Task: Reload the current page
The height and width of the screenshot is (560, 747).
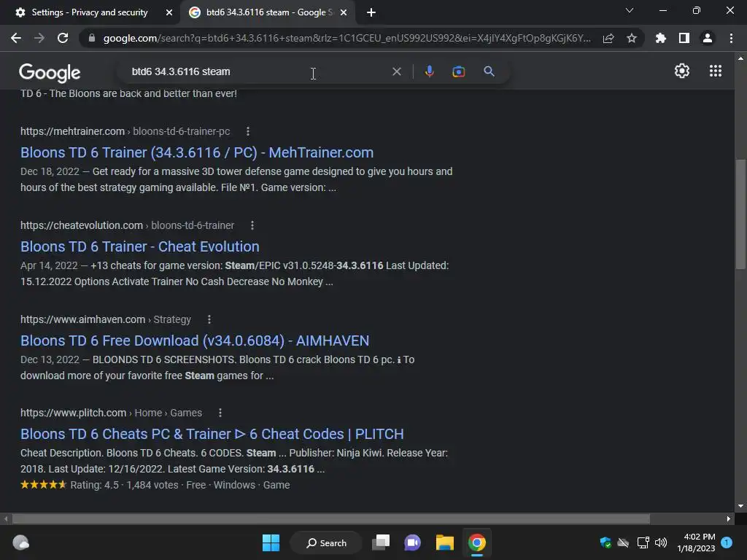Action: click(x=63, y=38)
